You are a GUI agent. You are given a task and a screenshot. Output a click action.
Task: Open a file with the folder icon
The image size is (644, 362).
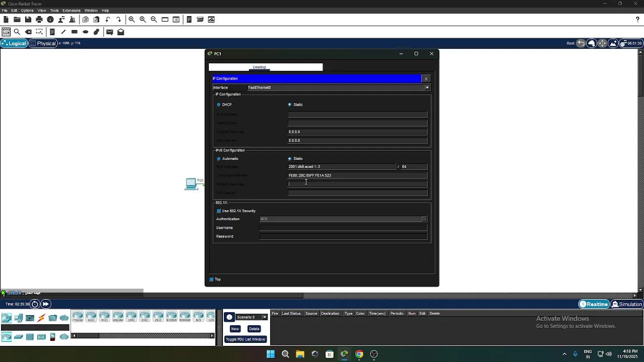pyautogui.click(x=17, y=20)
